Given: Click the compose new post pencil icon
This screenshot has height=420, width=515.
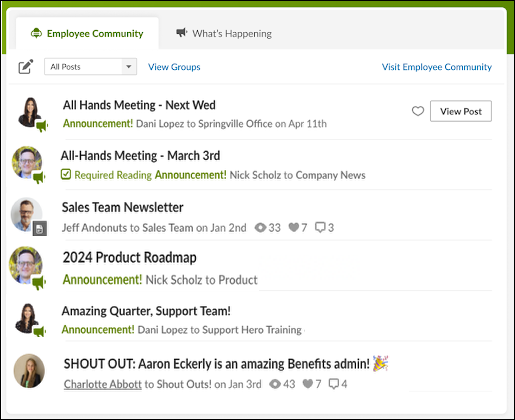Looking at the screenshot, I should pos(26,67).
